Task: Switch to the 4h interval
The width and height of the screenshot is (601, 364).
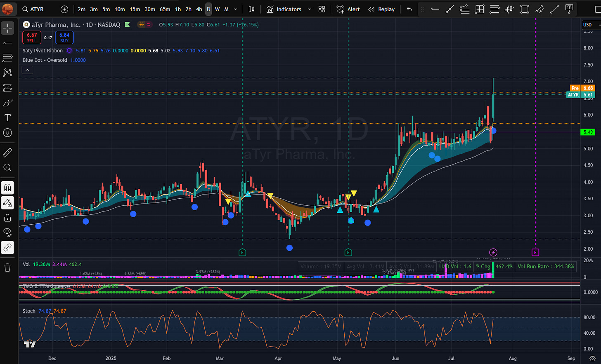Action: pyautogui.click(x=199, y=9)
